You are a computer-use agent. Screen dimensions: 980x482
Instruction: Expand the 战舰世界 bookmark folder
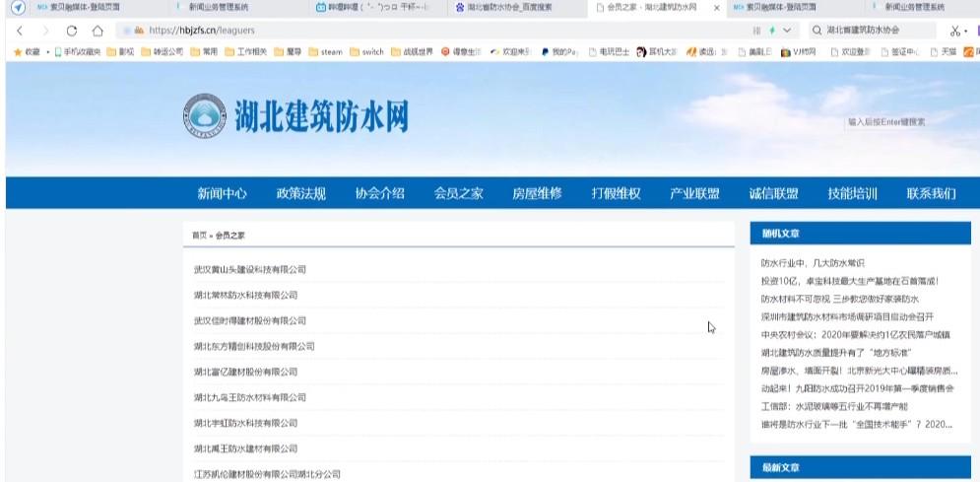pyautogui.click(x=412, y=51)
